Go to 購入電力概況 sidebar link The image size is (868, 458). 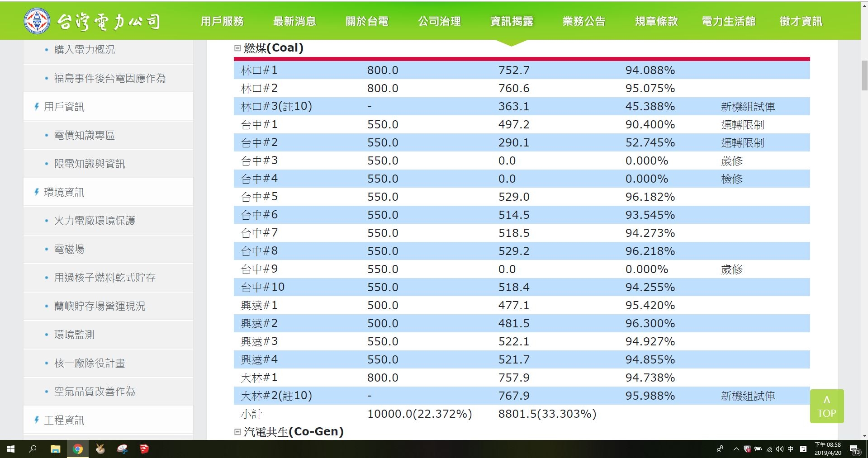point(85,50)
